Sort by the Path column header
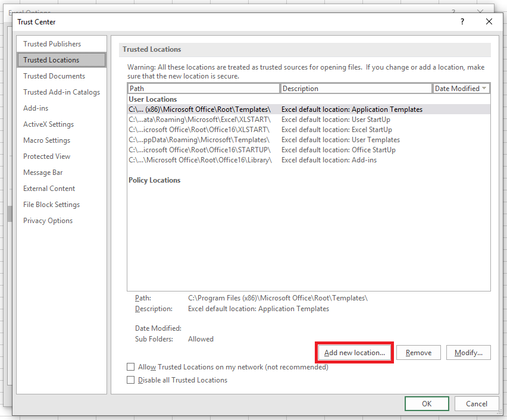 tap(204, 88)
